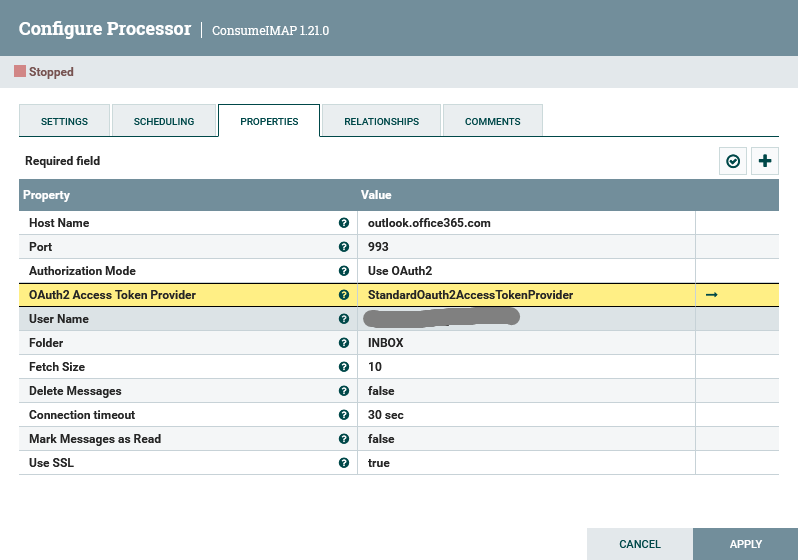This screenshot has width=798, height=560.
Task: Open help icon for User Name
Action: coord(344,319)
